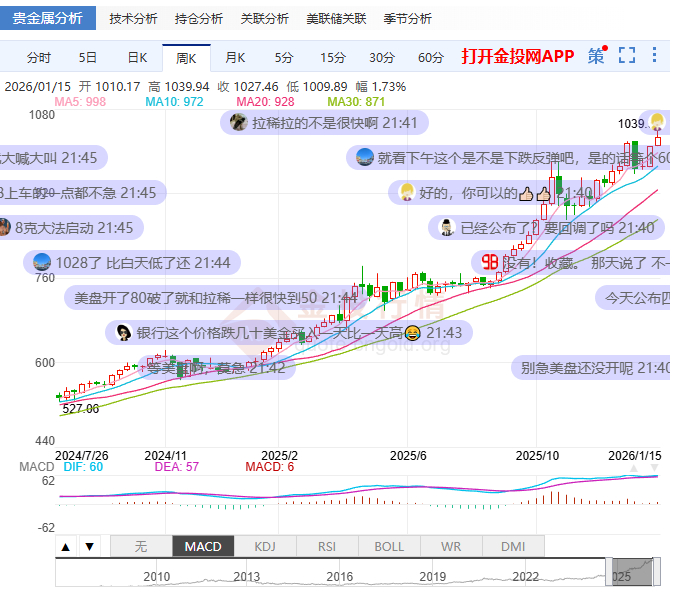Click the DIF: 60 value

[83, 467]
